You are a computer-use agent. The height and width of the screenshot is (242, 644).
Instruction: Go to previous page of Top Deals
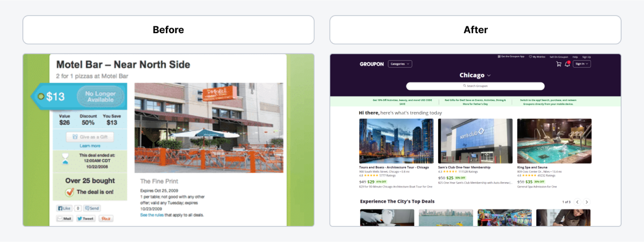tap(577, 202)
